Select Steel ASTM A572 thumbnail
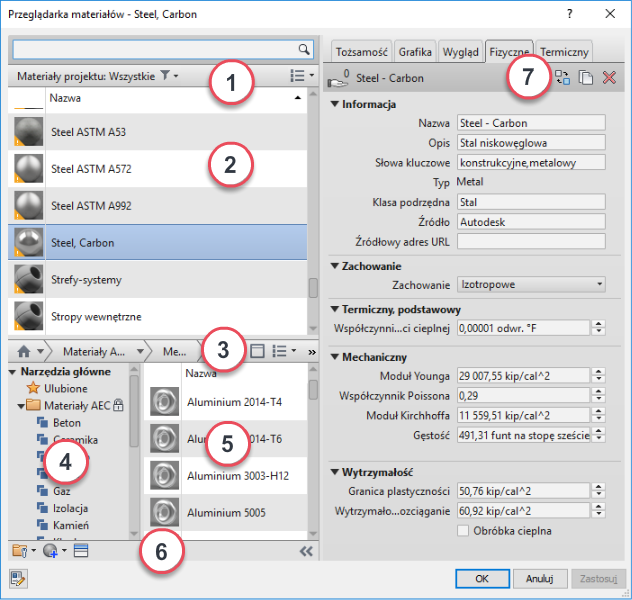 [28, 169]
